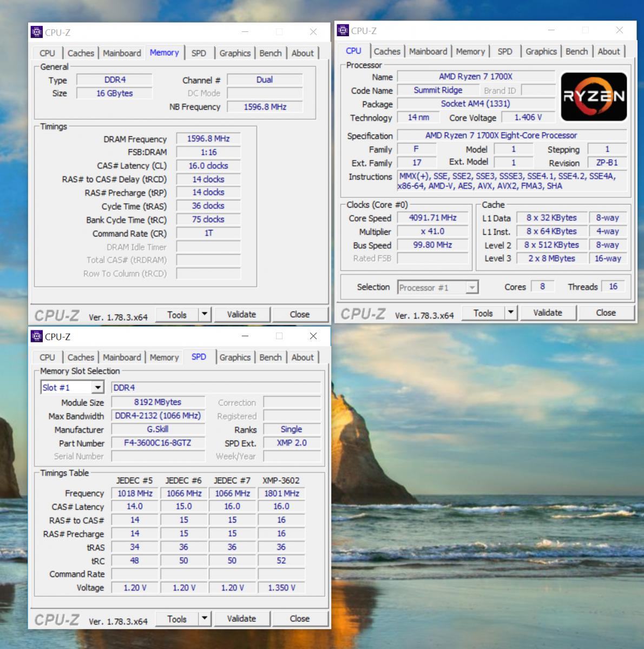
Task: Click the Multiplier value x 41.0
Action: point(433,231)
